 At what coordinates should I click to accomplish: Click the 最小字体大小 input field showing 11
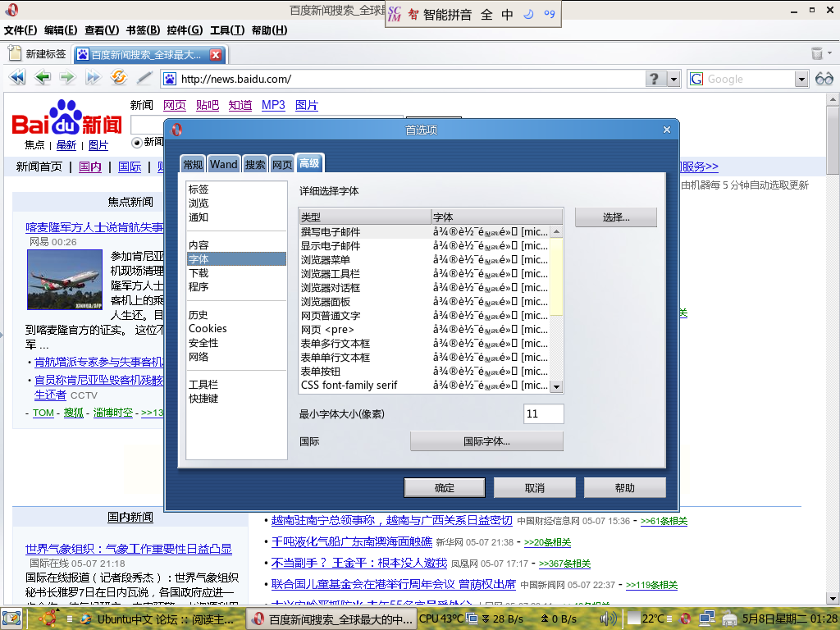543,413
